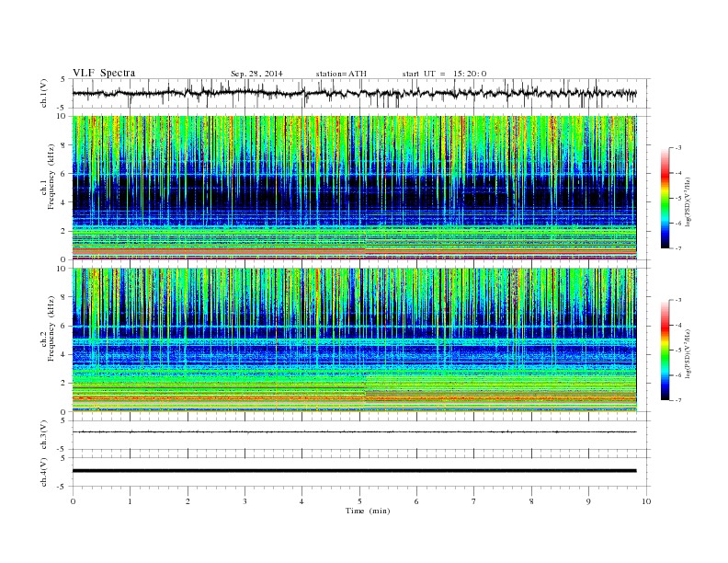
Task: Click time axis tick label "9"
Action: tap(588, 501)
